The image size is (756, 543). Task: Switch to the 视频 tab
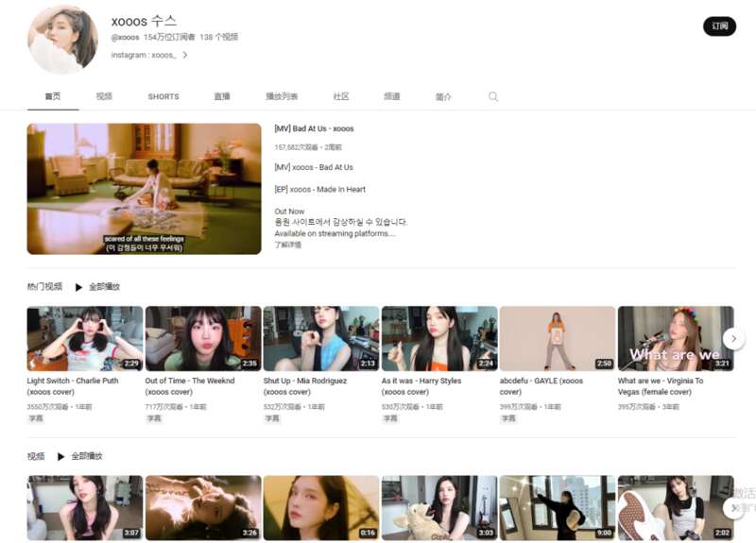coord(104,97)
